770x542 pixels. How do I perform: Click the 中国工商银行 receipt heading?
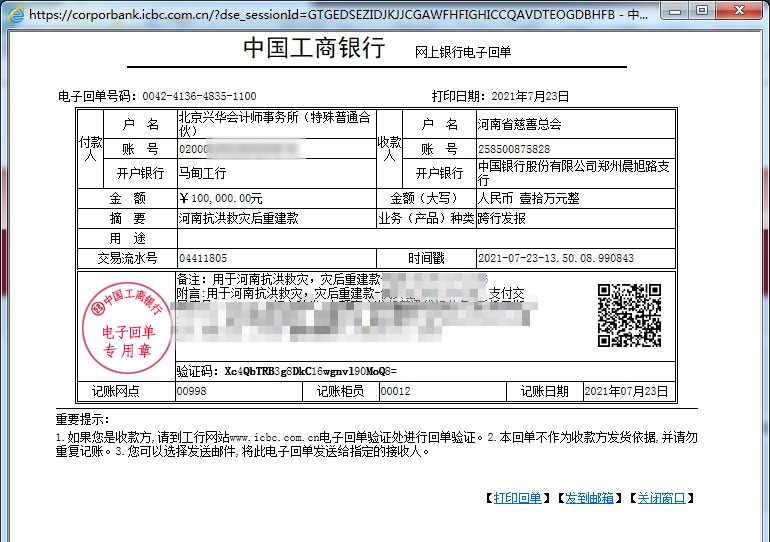313,50
